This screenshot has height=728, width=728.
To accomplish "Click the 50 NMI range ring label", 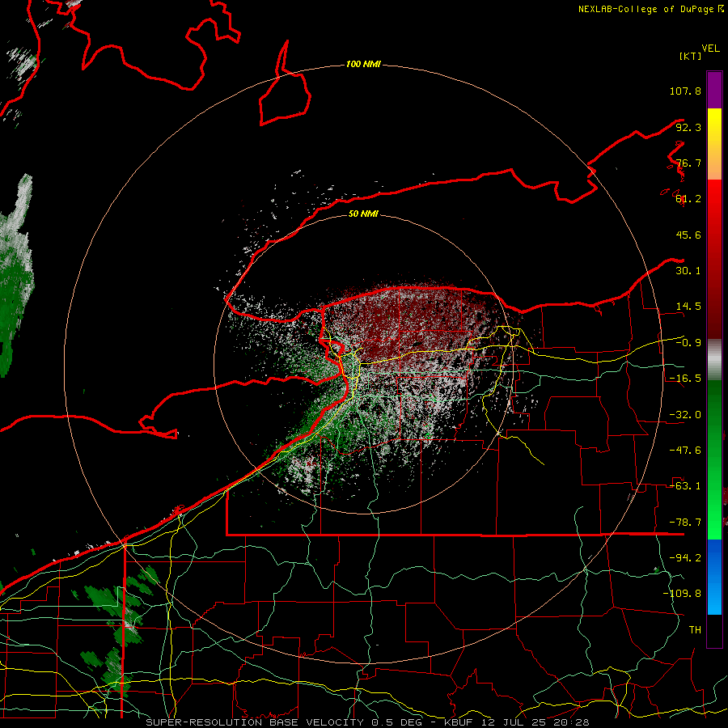I will (363, 214).
